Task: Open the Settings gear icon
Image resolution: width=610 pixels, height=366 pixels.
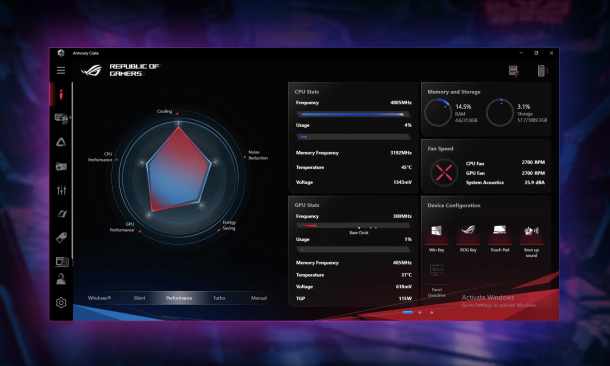Action: click(61, 303)
